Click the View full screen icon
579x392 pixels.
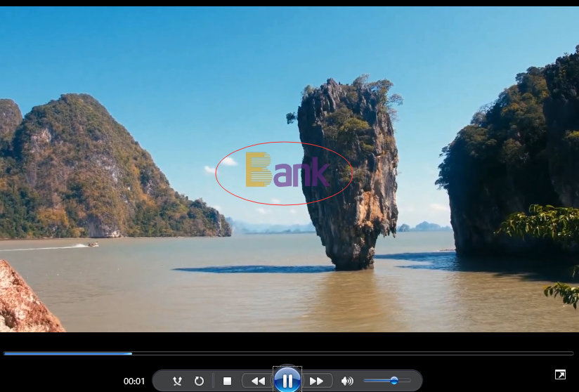pyautogui.click(x=560, y=375)
